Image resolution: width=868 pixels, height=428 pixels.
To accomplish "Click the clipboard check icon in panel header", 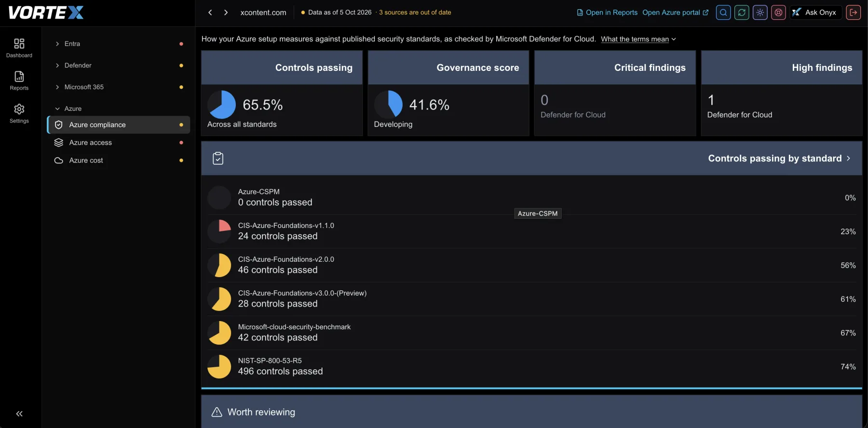I will pos(218,158).
